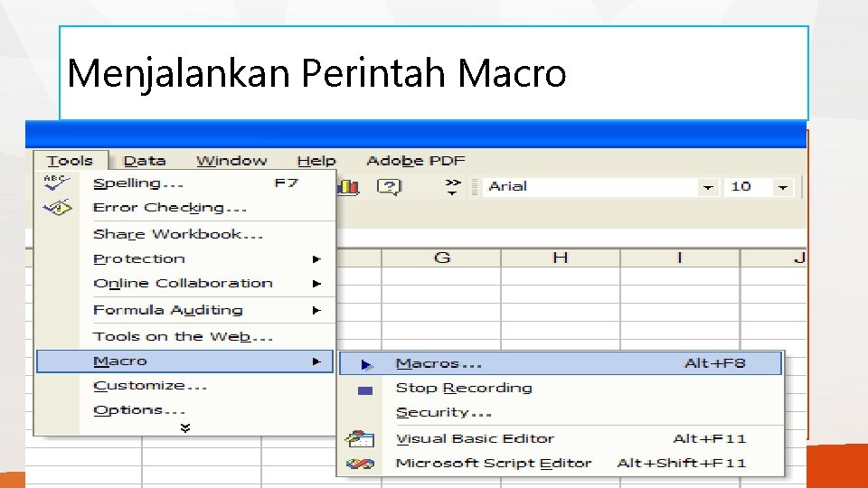Image resolution: width=868 pixels, height=488 pixels.
Task: Click the Help question mark toolbar icon
Action: (389, 186)
